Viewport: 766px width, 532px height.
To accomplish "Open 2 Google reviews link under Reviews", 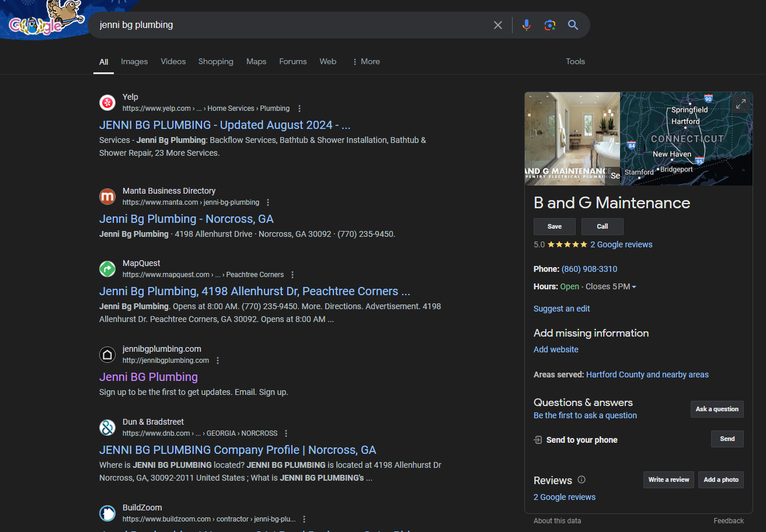I will [x=565, y=497].
